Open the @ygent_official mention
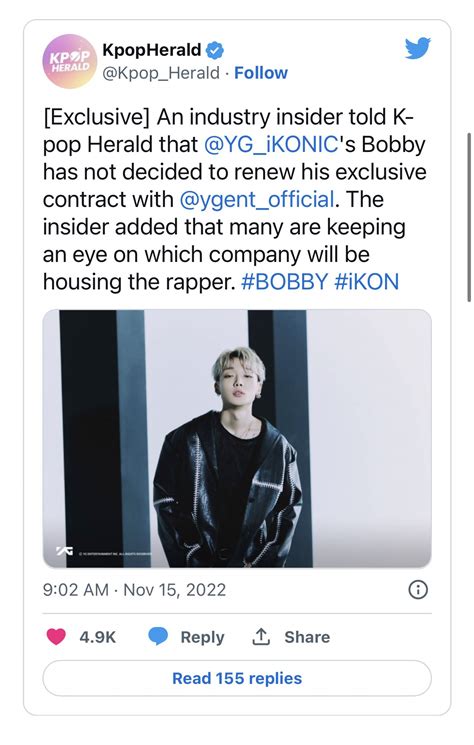 click(x=257, y=200)
